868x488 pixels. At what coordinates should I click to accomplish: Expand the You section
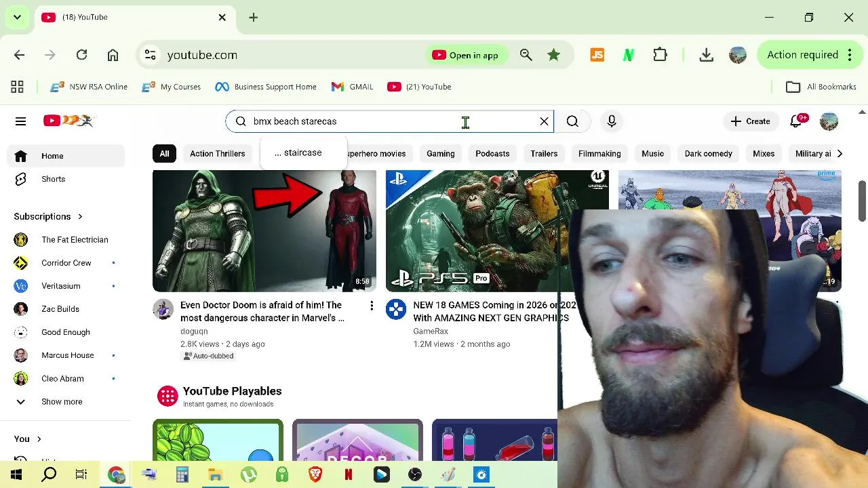coord(28,439)
